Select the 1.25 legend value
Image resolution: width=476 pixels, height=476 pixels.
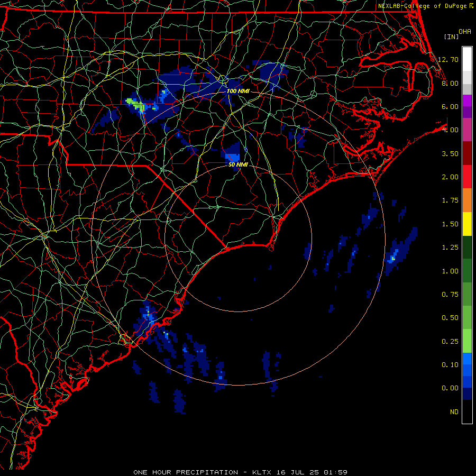coord(450,248)
